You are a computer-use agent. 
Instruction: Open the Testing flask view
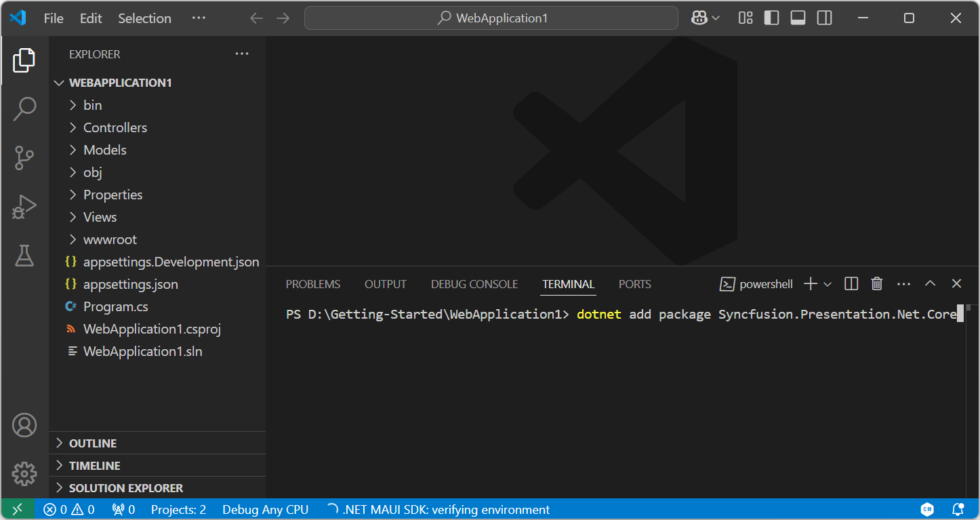click(x=24, y=256)
